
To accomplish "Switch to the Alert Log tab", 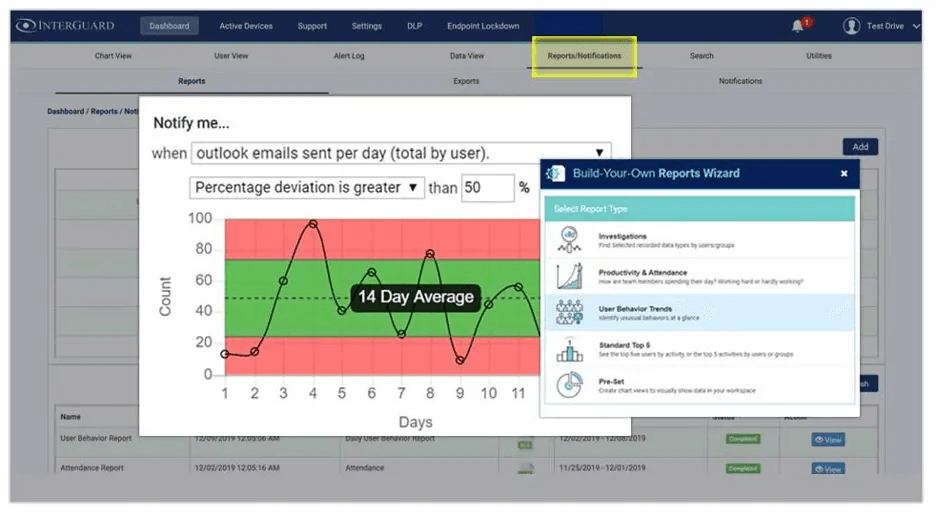I will (349, 56).
